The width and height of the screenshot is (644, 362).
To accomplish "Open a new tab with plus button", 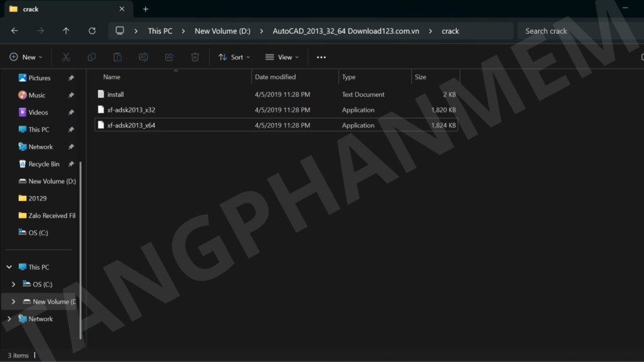I will pos(146,9).
